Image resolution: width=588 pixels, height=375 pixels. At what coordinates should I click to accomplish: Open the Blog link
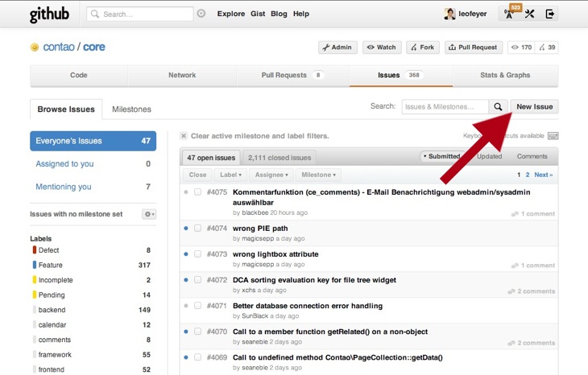[279, 14]
